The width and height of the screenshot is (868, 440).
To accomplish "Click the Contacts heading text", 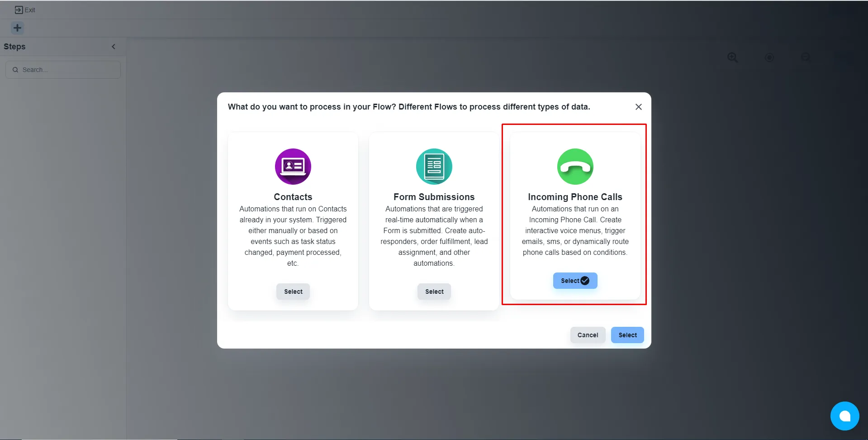I will tap(293, 197).
